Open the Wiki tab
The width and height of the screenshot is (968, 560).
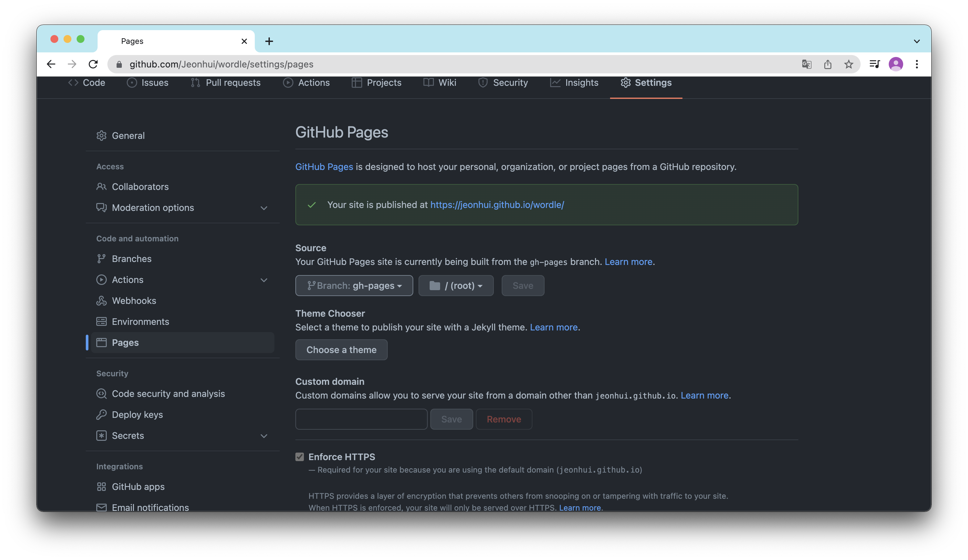pos(439,83)
